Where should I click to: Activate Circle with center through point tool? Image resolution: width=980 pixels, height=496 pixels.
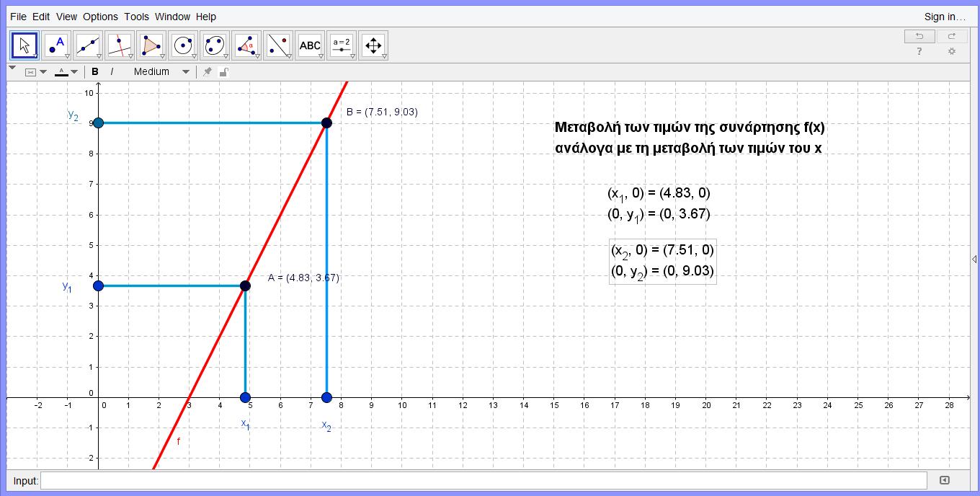[183, 45]
